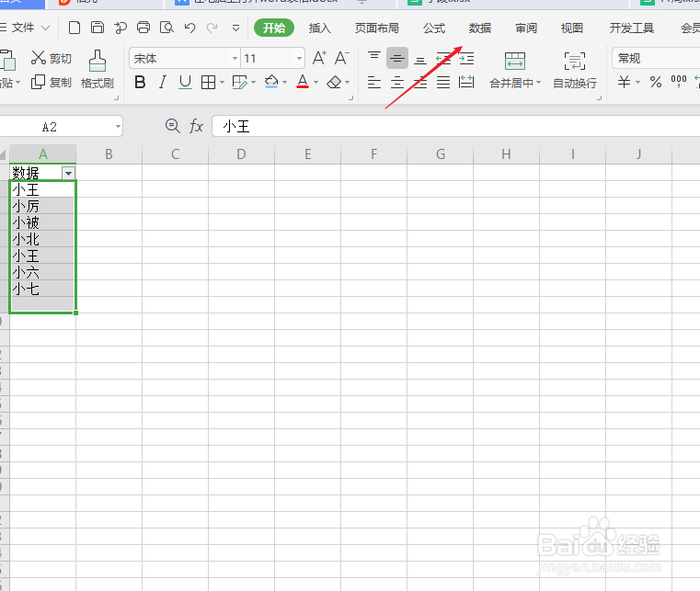Toggle Italic formatting
Screen dimensions: 700x591
click(x=163, y=82)
